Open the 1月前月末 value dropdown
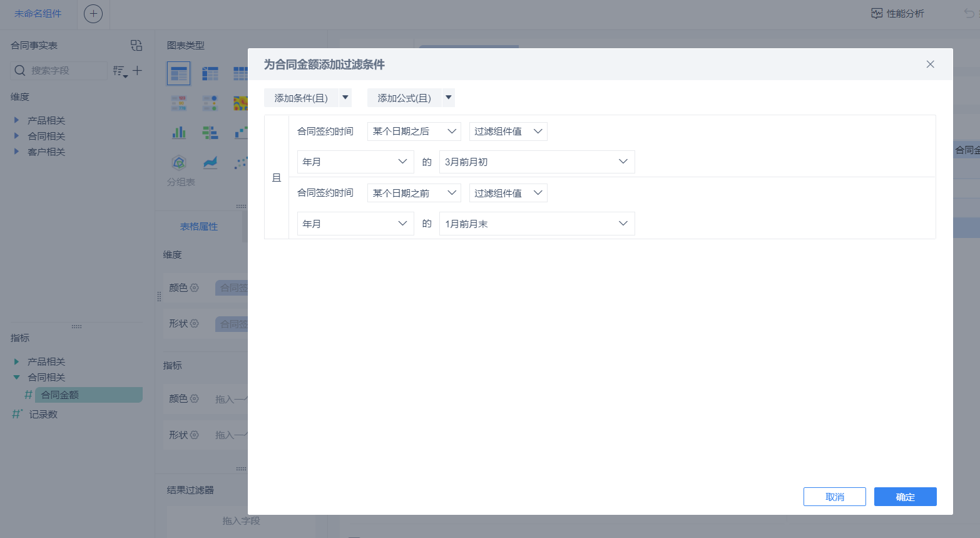This screenshot has width=980, height=538. point(537,224)
